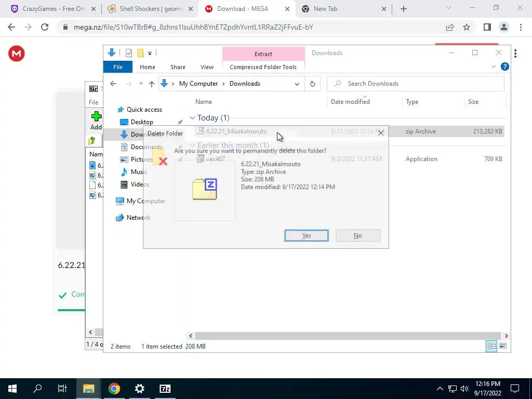
Task: Click the 213,282 KB size cell
Action: tap(487, 131)
